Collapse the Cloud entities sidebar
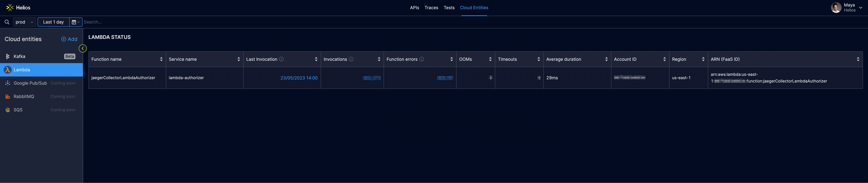868x183 pixels. click(x=83, y=48)
